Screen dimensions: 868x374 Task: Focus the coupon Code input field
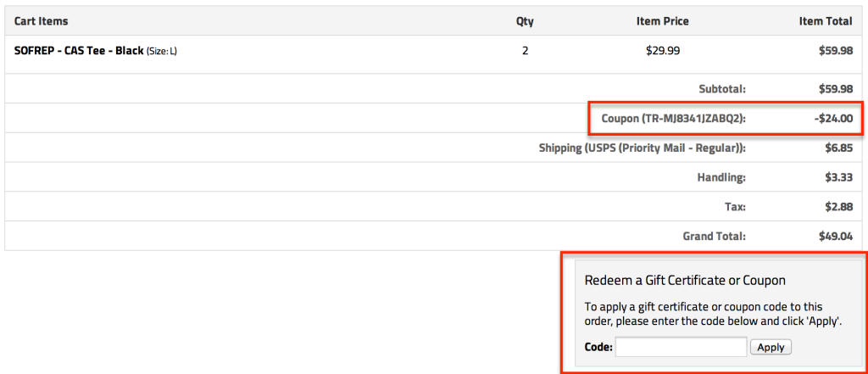coord(682,347)
